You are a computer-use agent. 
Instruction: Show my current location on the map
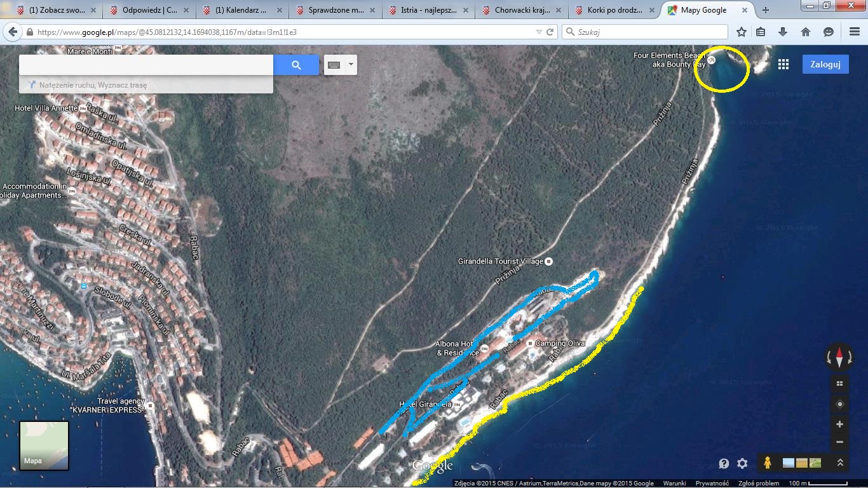(x=839, y=404)
